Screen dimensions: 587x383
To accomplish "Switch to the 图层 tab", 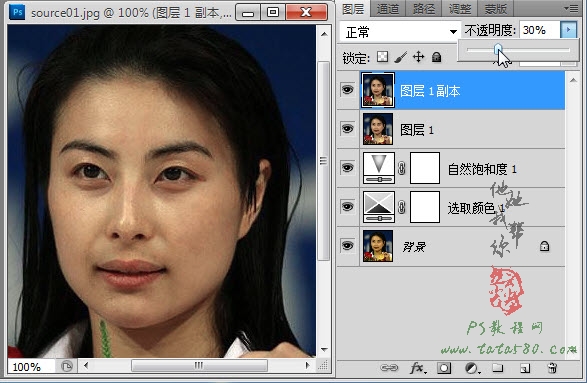I will (x=353, y=9).
